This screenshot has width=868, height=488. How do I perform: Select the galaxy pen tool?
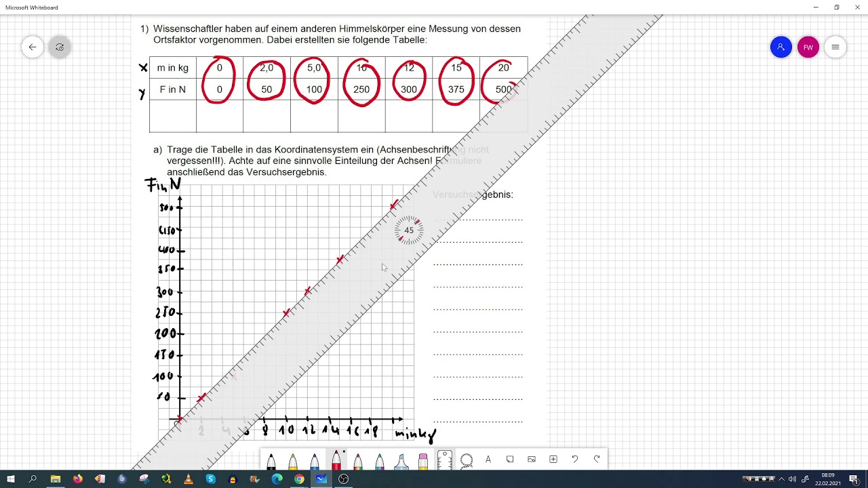[x=380, y=462]
